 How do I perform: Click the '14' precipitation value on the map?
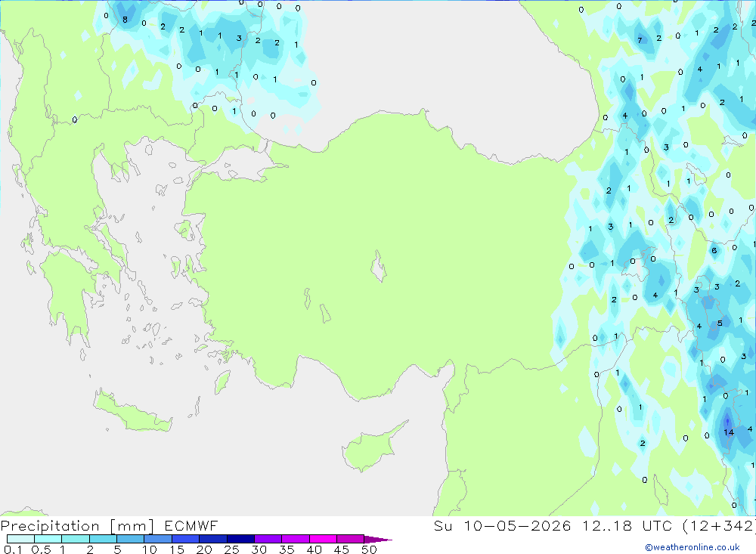[729, 432]
